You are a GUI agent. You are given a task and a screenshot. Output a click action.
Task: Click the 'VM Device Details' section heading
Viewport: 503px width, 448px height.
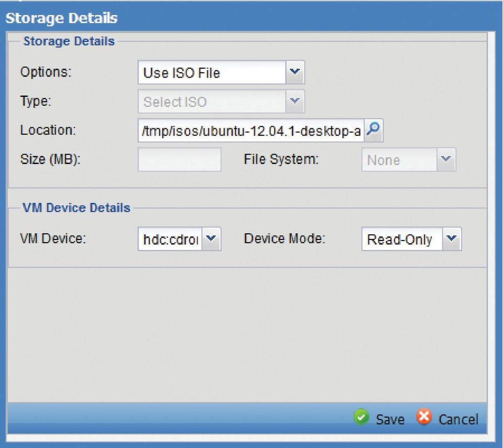click(76, 207)
